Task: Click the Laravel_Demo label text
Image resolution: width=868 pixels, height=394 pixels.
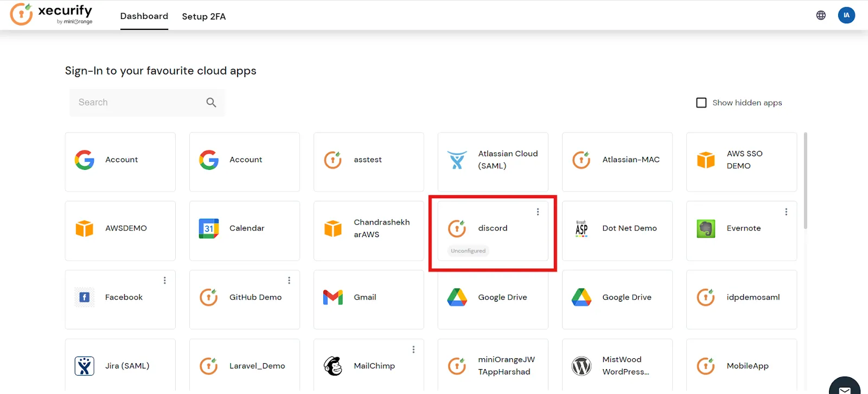Action: tap(257, 366)
